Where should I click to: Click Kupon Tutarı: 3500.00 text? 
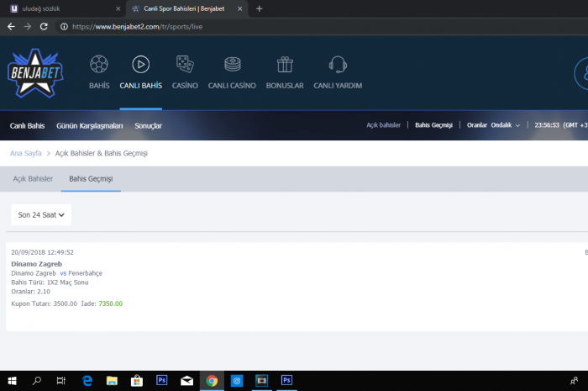[45, 304]
